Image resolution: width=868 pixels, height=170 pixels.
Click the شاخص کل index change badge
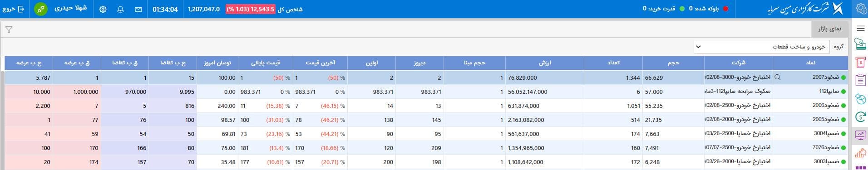coord(250,9)
